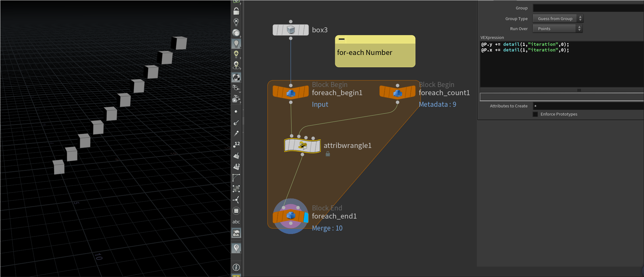
Task: Toggle display primitive hulls curve icon
Action: (x=236, y=177)
